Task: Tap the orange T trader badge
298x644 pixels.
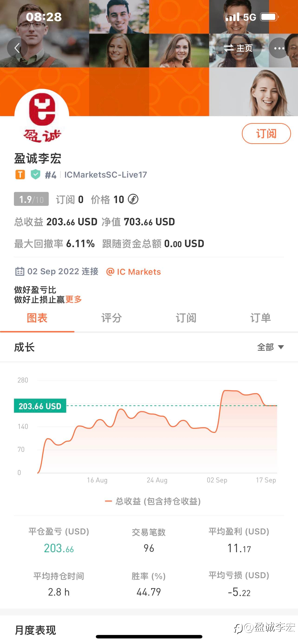Action: click(x=20, y=175)
